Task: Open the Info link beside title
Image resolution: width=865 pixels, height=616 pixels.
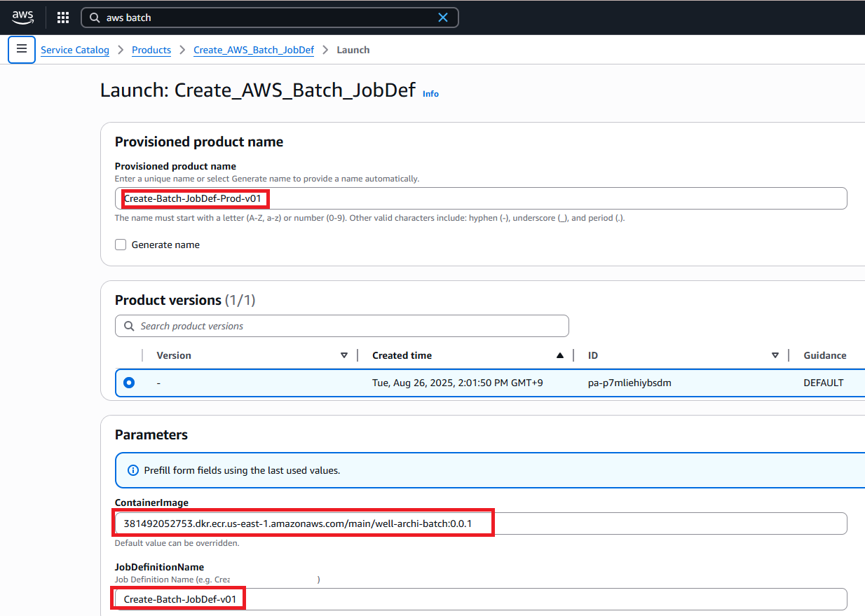Action: tap(430, 93)
